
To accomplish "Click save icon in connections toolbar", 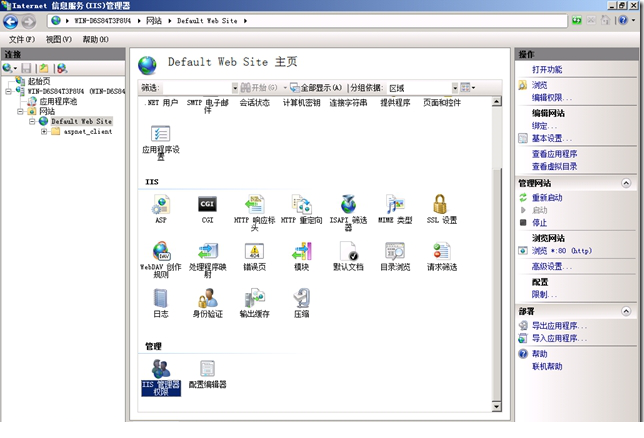I will point(26,68).
